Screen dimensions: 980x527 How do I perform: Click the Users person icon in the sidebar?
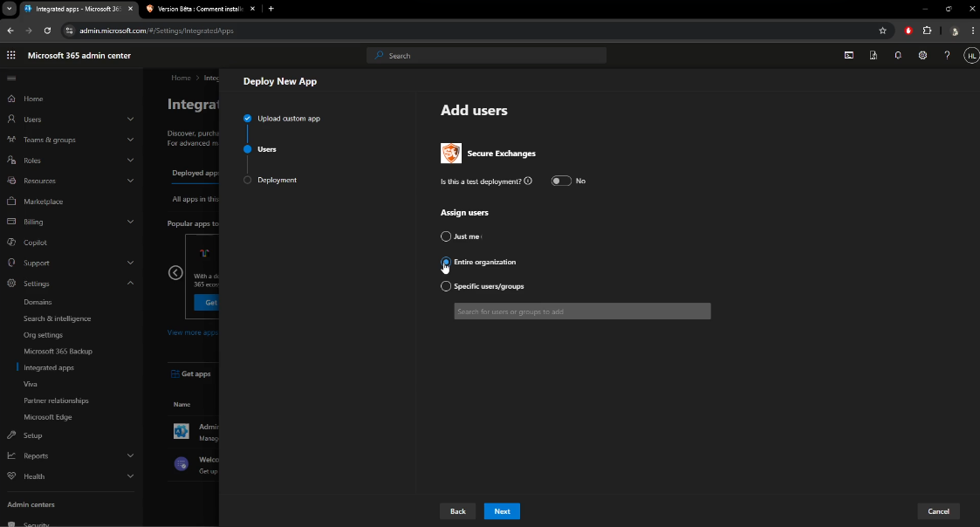(x=11, y=119)
